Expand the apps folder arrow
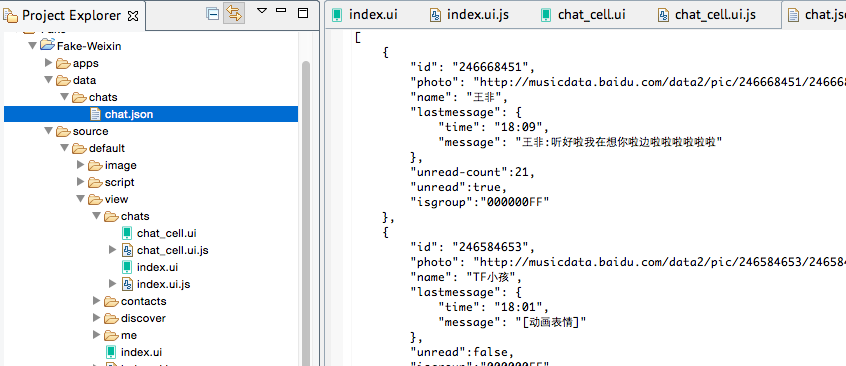Image resolution: width=846 pixels, height=366 pixels. click(49, 63)
